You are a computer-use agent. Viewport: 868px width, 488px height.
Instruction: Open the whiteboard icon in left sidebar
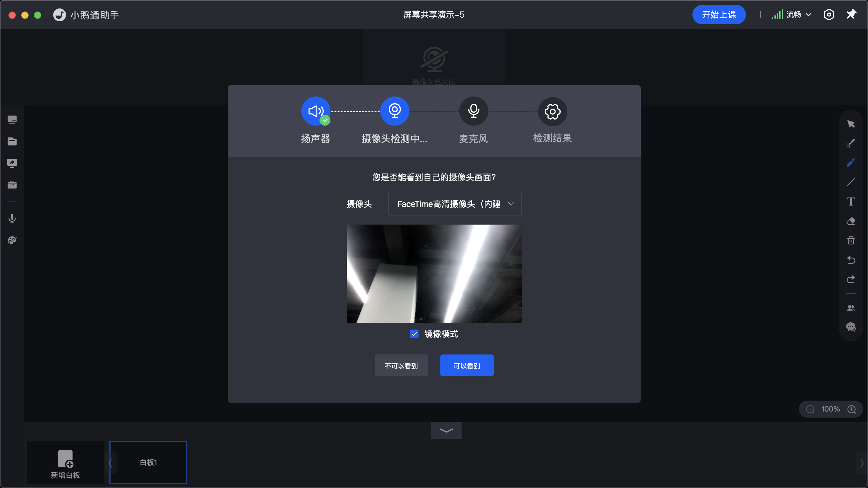point(12,120)
